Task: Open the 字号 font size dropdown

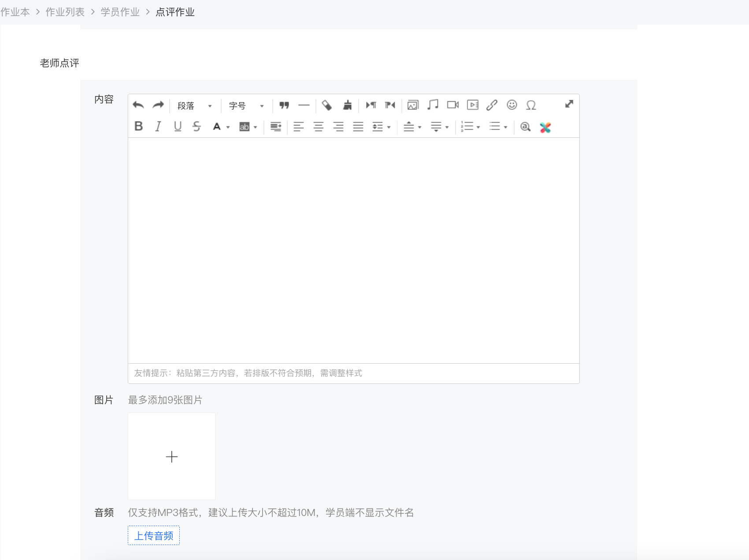Action: click(246, 106)
